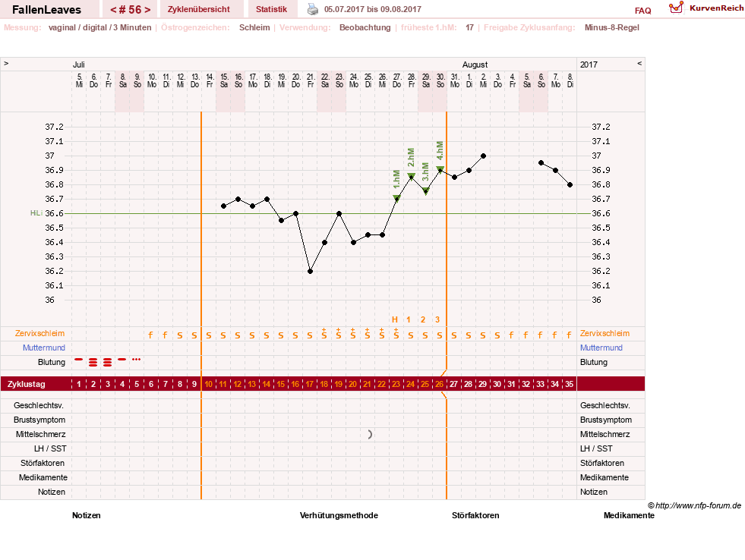Click the Juli month header
The width and height of the screenshot is (745, 560).
click(78, 64)
